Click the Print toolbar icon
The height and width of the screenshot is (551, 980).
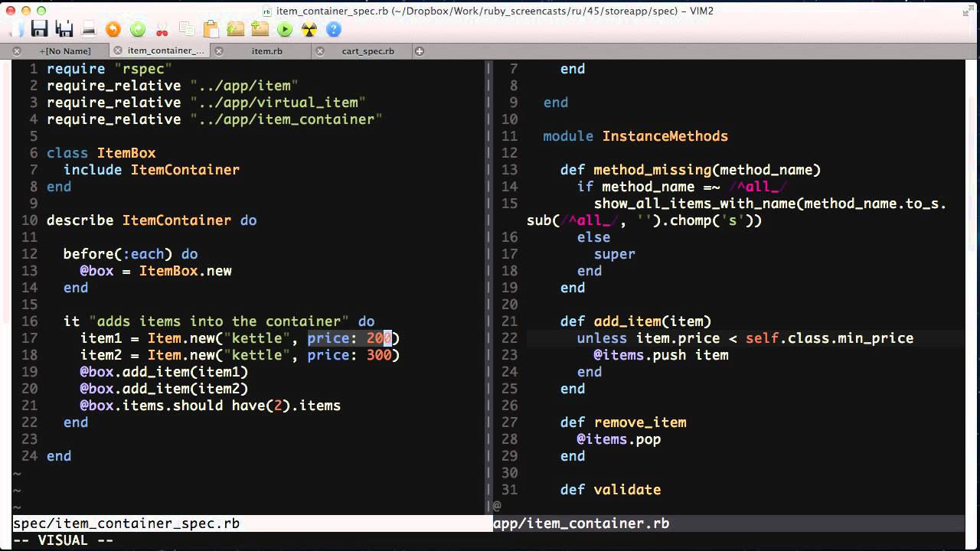click(x=89, y=29)
